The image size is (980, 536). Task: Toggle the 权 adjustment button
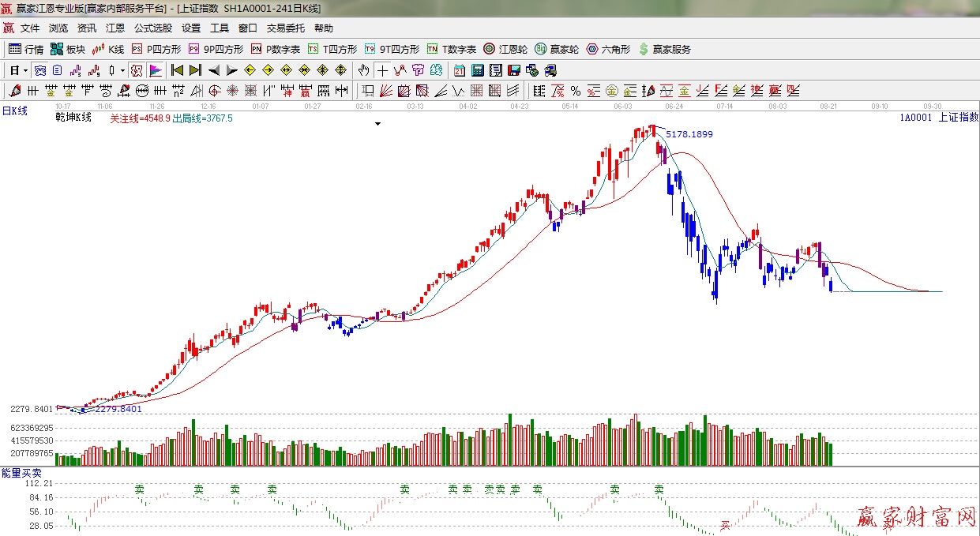coord(136,70)
